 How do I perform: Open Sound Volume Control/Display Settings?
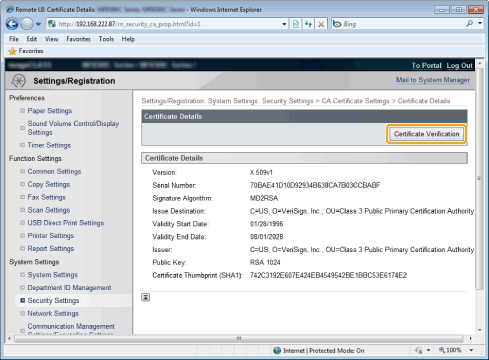click(x=73, y=128)
